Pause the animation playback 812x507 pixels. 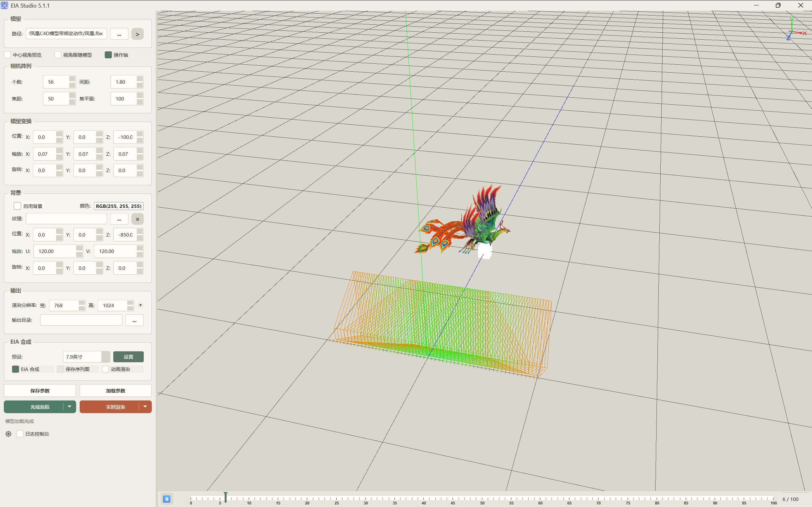[x=167, y=499]
